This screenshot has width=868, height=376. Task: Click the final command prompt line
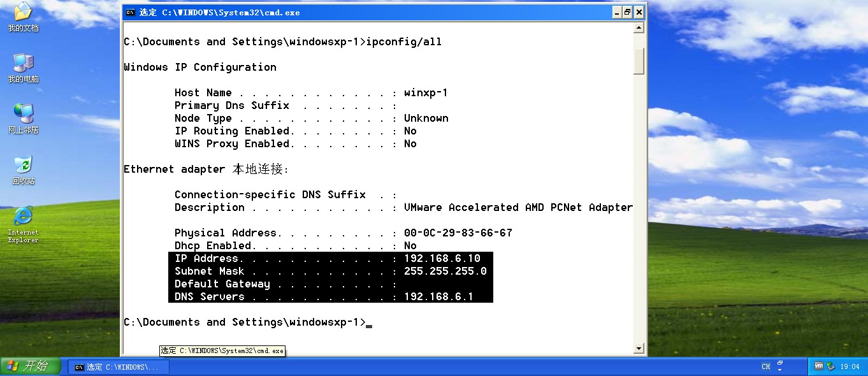point(248,322)
